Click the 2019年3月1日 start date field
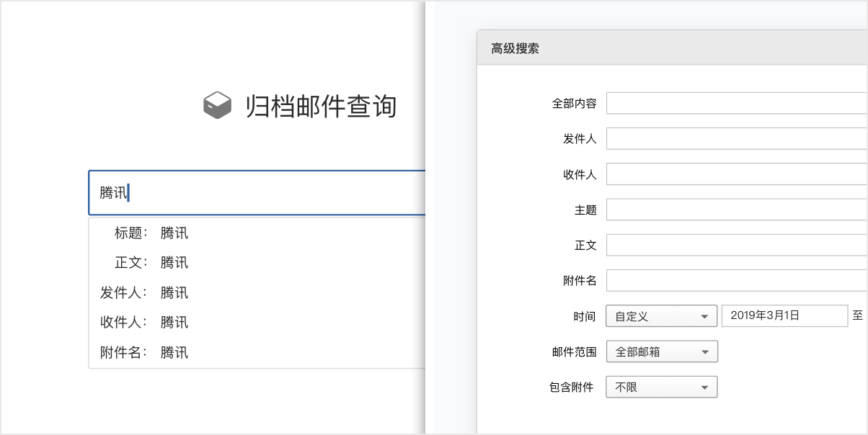The image size is (868, 435). coord(784,315)
